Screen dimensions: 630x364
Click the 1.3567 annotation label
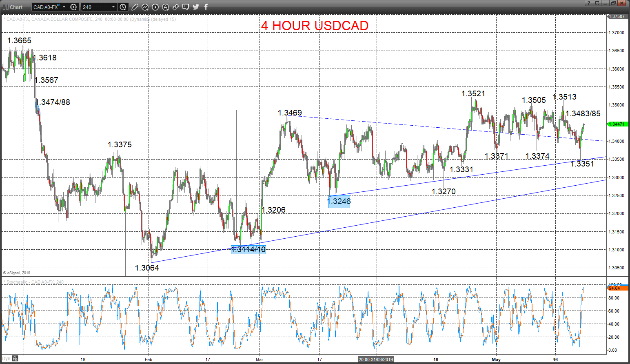click(x=47, y=80)
